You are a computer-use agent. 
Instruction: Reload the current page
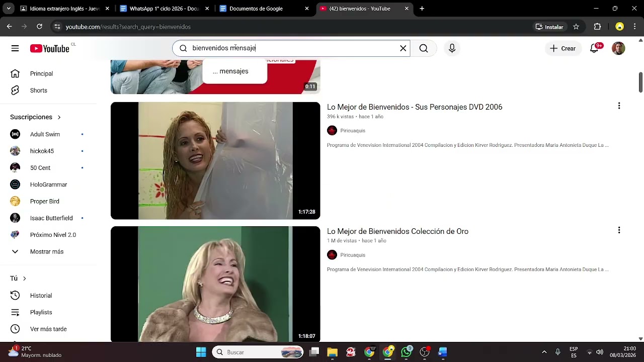click(39, 27)
